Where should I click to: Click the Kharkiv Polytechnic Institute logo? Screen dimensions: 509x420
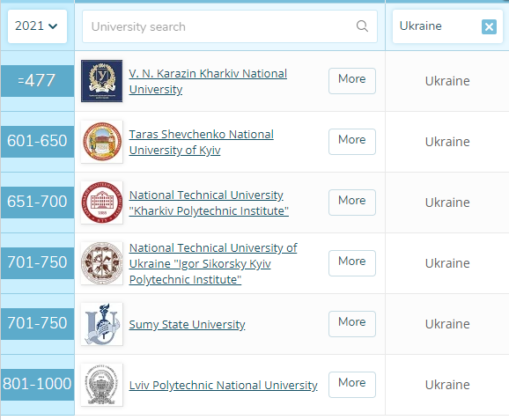point(101,203)
